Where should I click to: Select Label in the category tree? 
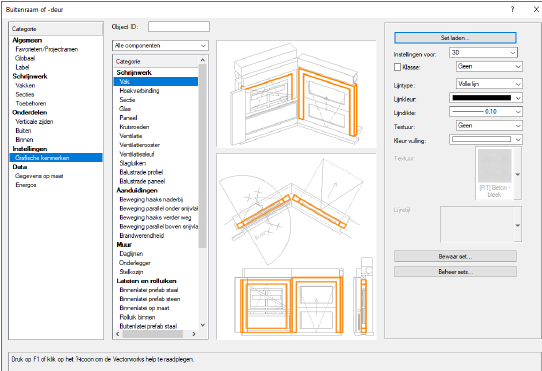[22, 67]
